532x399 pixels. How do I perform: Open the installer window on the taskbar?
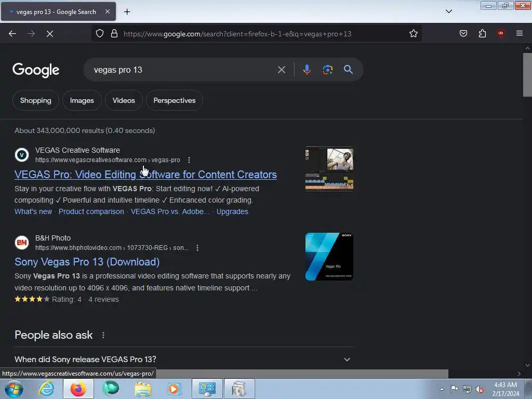point(239,389)
